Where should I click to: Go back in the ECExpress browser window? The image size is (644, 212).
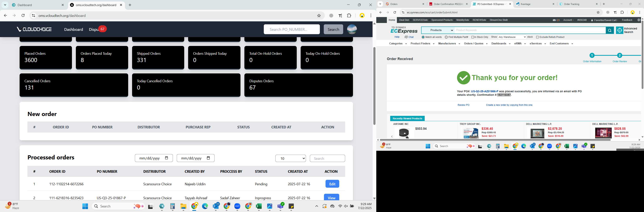tap(380, 12)
